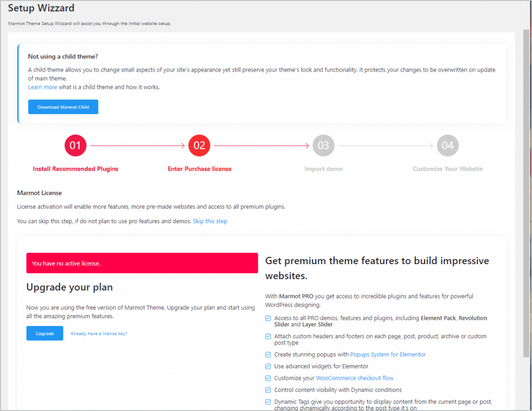The height and width of the screenshot is (411, 532).
Task: Click checkmark beside custom headers and footers
Action: pyautogui.click(x=268, y=336)
